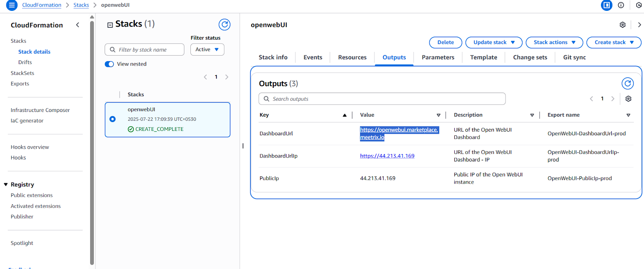Viewport: 644px width, 269px height.
Task: Open the Update stack dropdown
Action: [x=494, y=42]
